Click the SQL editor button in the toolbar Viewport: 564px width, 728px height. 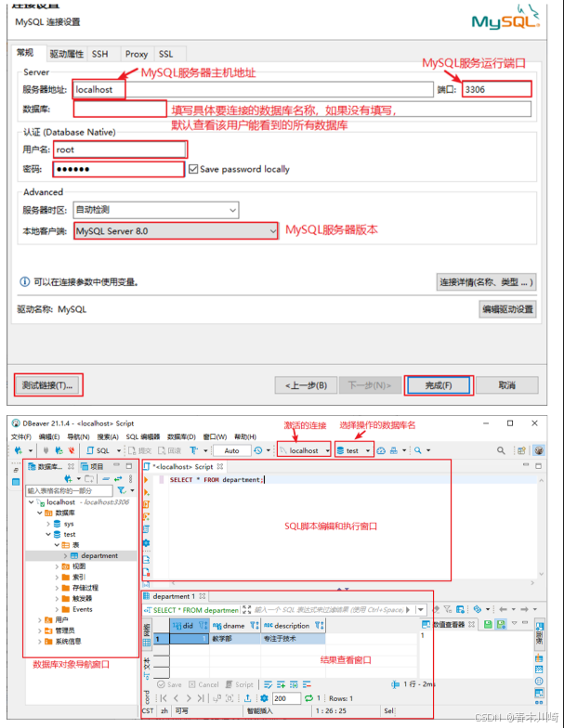(x=98, y=450)
